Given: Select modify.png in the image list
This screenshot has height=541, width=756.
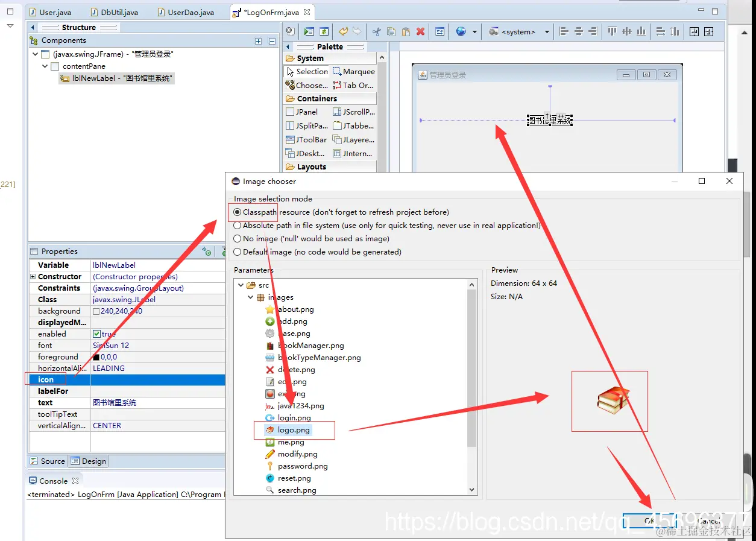Looking at the screenshot, I should pyautogui.click(x=291, y=454).
